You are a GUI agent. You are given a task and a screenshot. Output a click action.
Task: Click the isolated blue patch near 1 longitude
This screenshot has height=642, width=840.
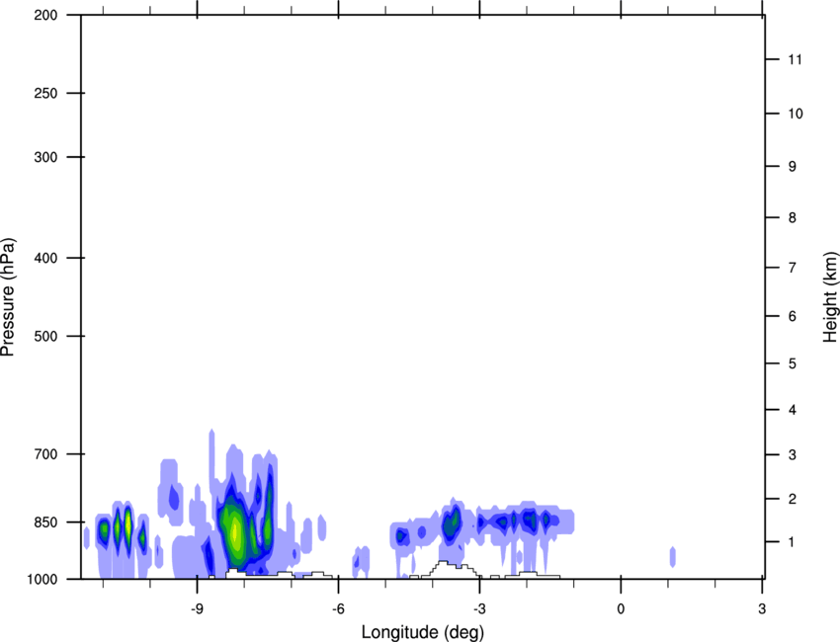(673, 557)
